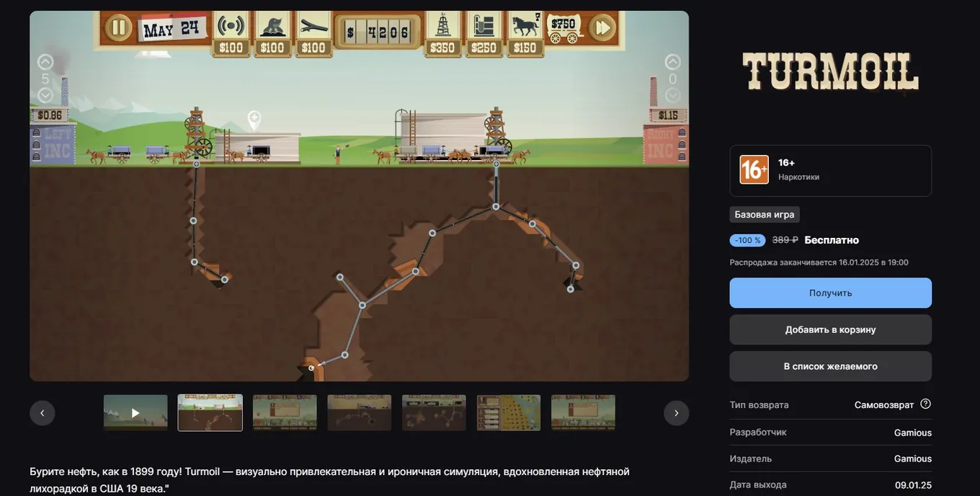Select the $150 horse wagon item
980x496 pixels.
tap(525, 32)
